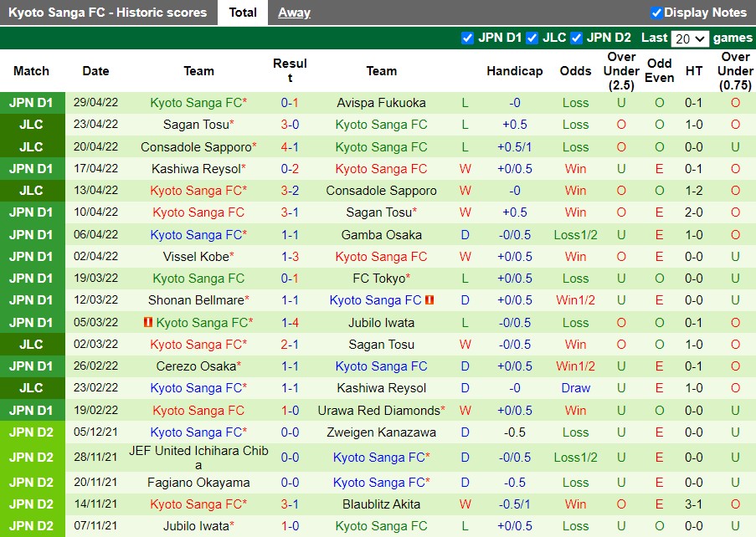
Task: Click the Vissel Kobe team link
Action: (198, 257)
